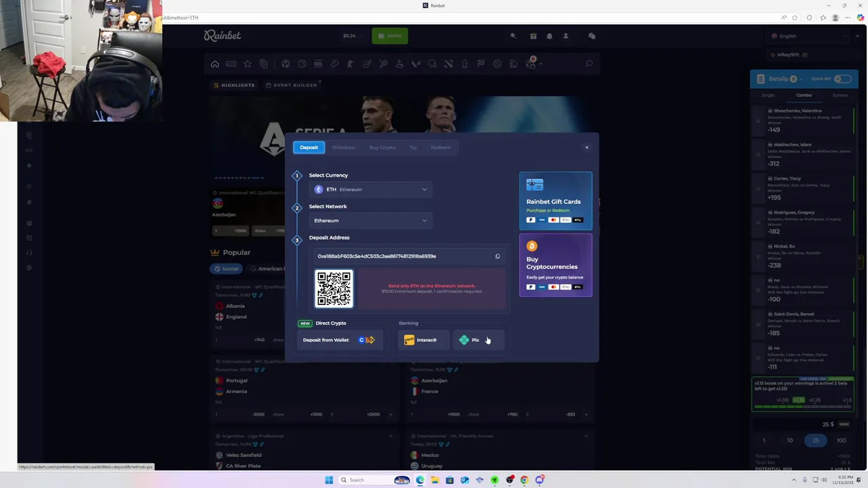The width and height of the screenshot is (868, 488).
Task: Click the header search magnifier icon
Action: [513, 36]
